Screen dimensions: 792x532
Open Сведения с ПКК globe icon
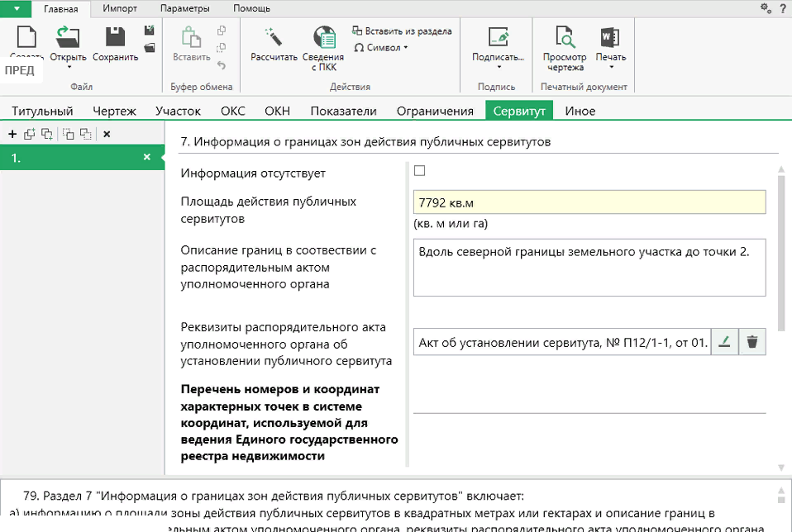[323, 38]
